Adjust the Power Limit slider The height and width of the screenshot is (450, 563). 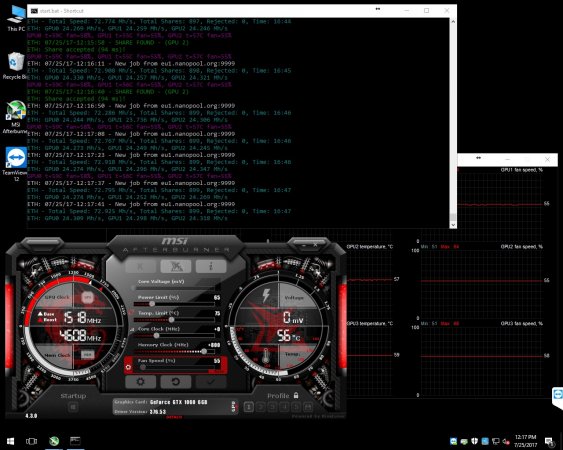[x=175, y=304]
